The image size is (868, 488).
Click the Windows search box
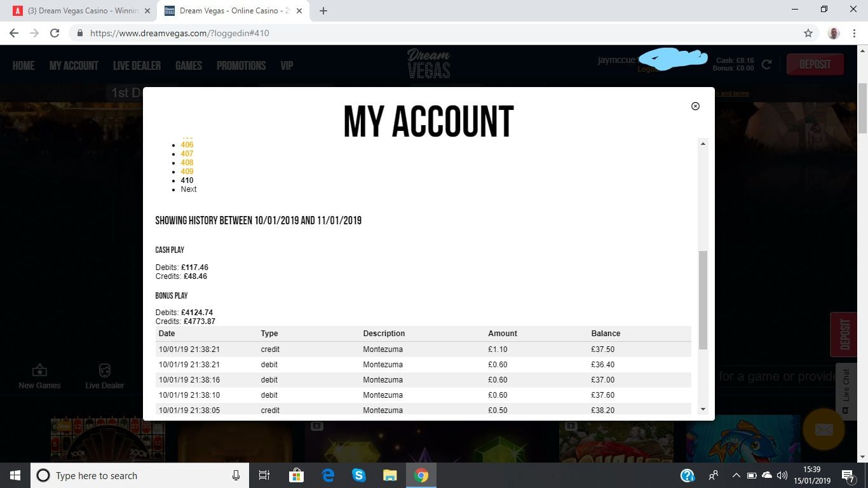(139, 475)
